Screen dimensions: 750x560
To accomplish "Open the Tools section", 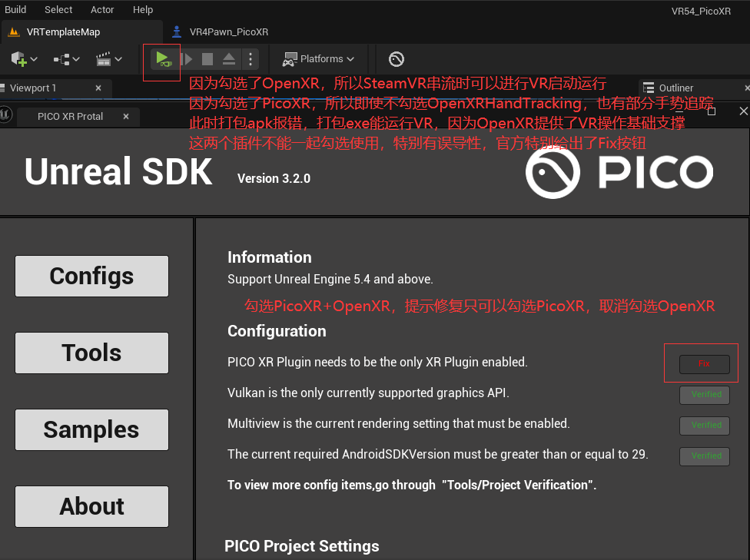I will 92,353.
